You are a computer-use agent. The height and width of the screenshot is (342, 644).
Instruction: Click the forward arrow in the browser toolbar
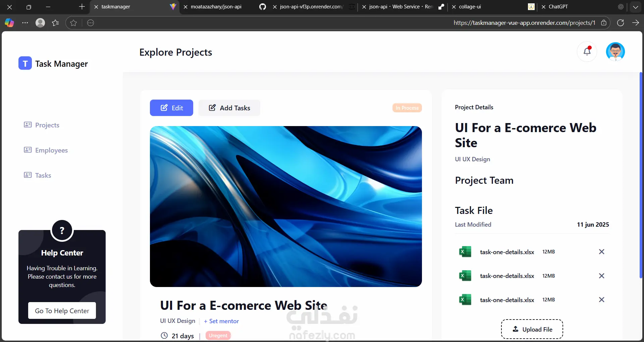(x=636, y=23)
